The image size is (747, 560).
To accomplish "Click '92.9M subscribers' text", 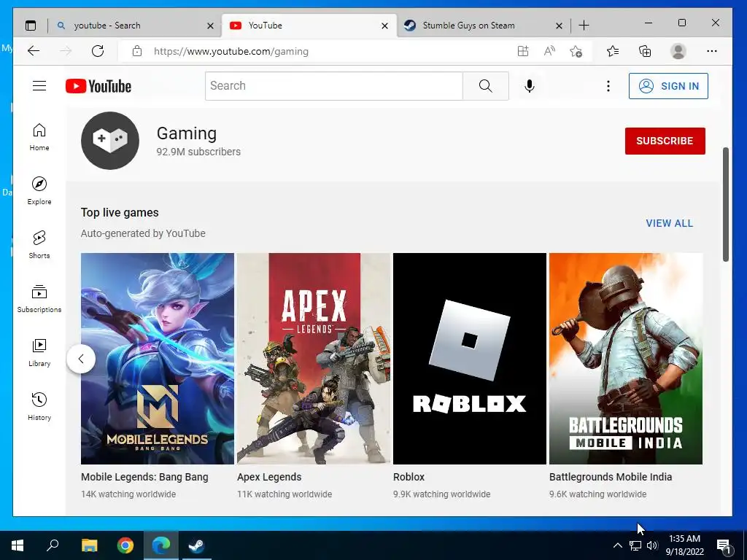I will tap(198, 152).
